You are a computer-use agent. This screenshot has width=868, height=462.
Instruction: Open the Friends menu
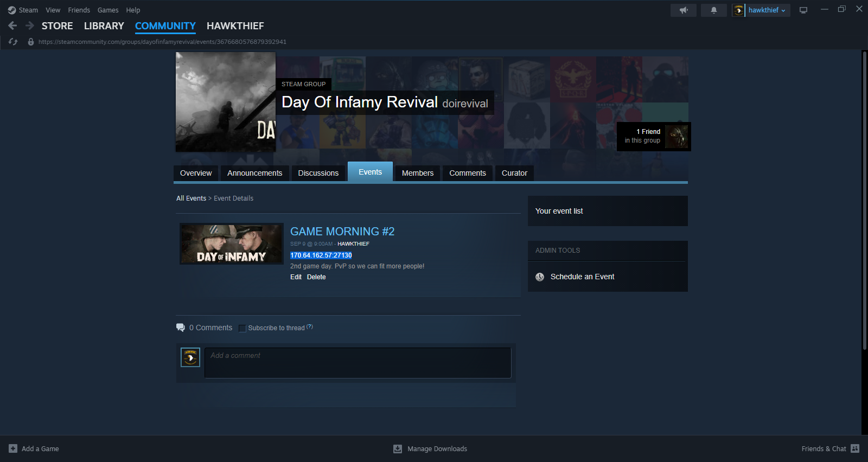[79, 10]
